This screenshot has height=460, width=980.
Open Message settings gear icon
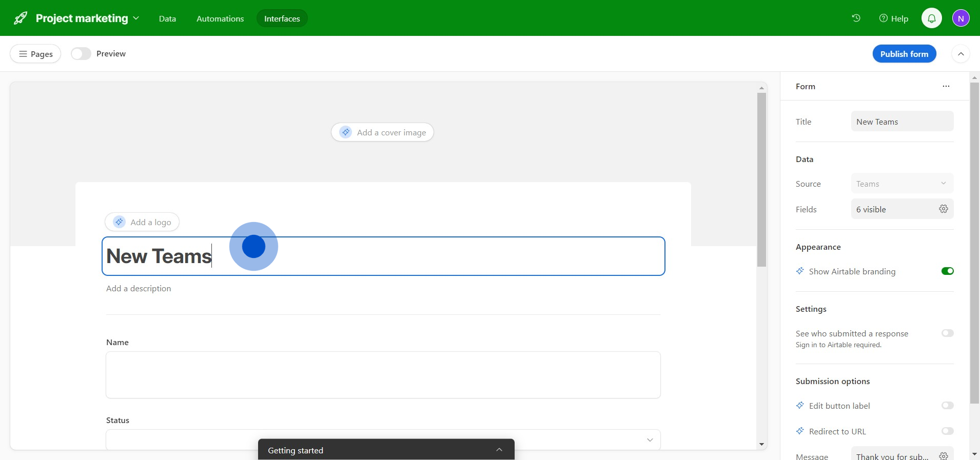tap(943, 455)
